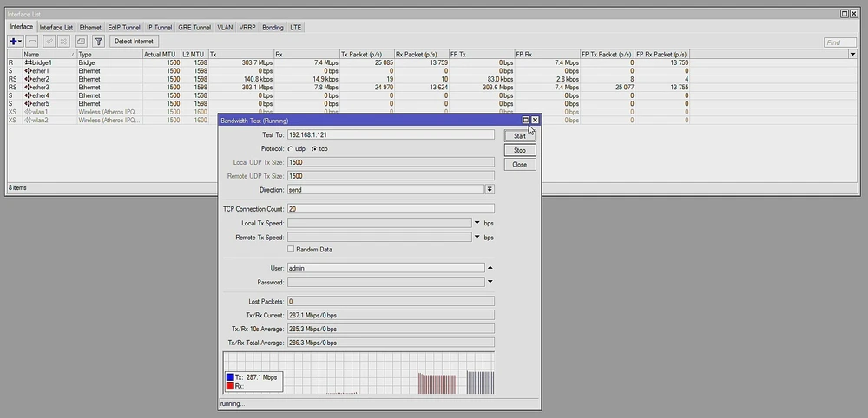This screenshot has width=868, height=418.
Task: Open the Filter funnel icon
Action: 99,41
